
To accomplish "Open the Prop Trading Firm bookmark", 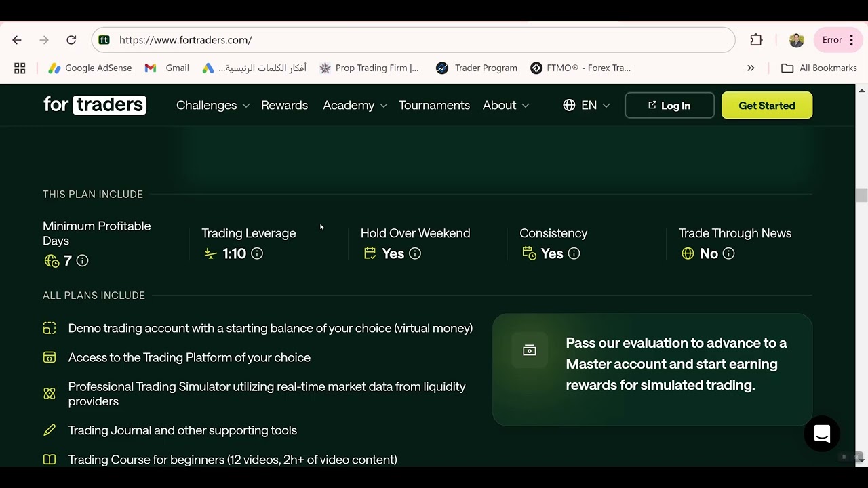I will click(x=369, y=68).
